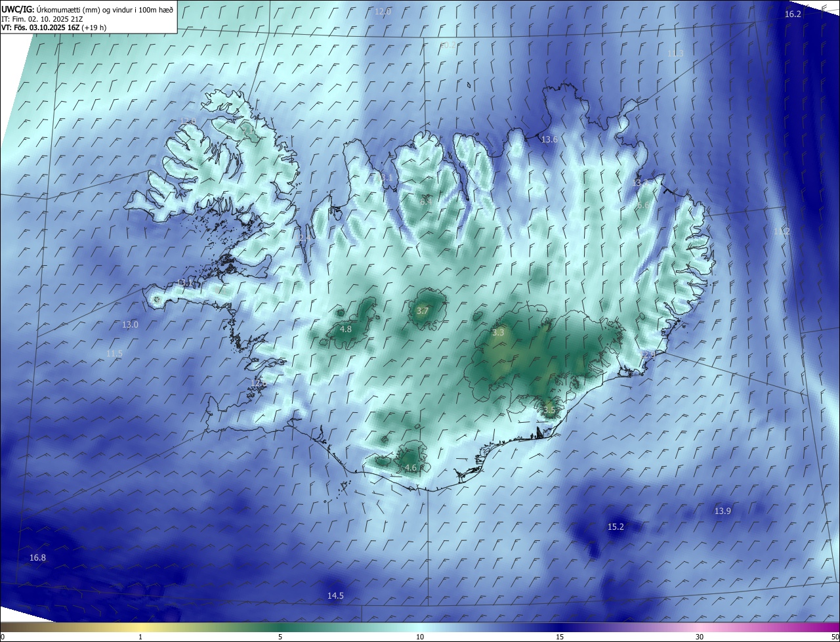This screenshot has width=840, height=642.
Task: Click the 4.8 minimum value label
Action: point(346,329)
